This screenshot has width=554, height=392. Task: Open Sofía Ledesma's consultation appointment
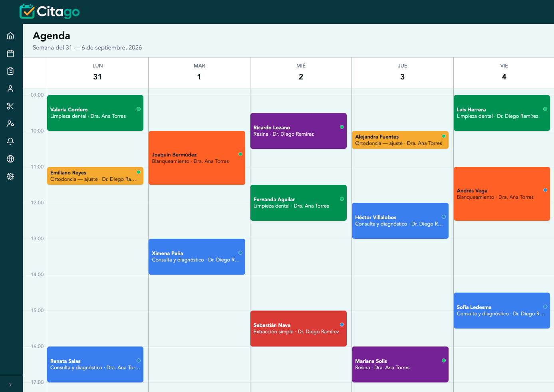point(502,311)
